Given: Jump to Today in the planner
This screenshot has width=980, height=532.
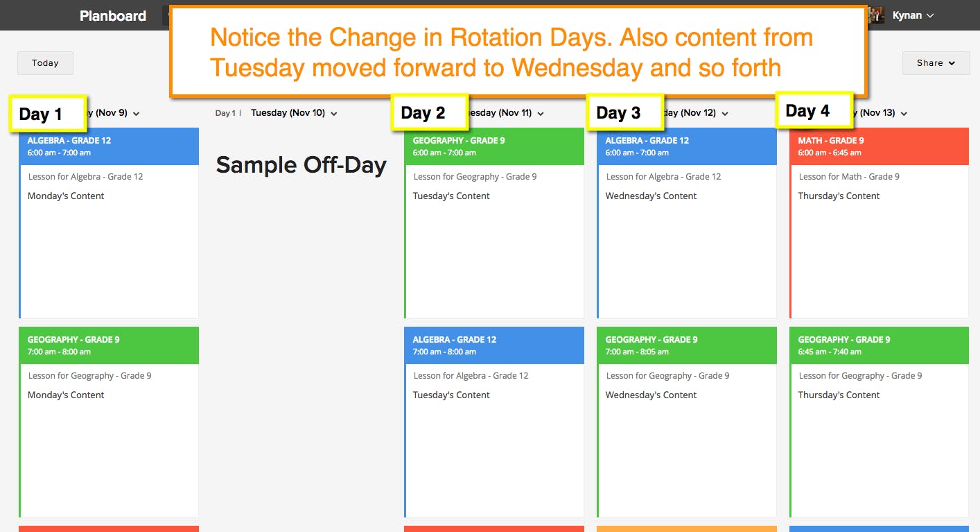Looking at the screenshot, I should click(45, 63).
